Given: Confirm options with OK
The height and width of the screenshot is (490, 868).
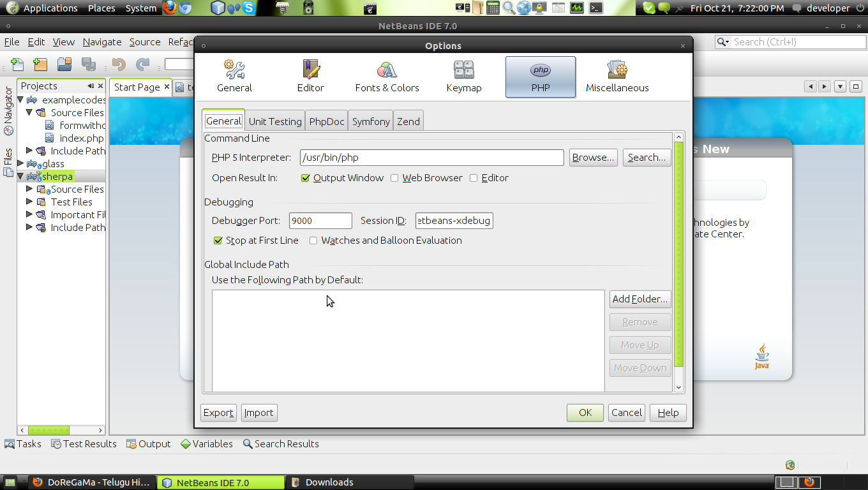Looking at the screenshot, I should coord(585,413).
